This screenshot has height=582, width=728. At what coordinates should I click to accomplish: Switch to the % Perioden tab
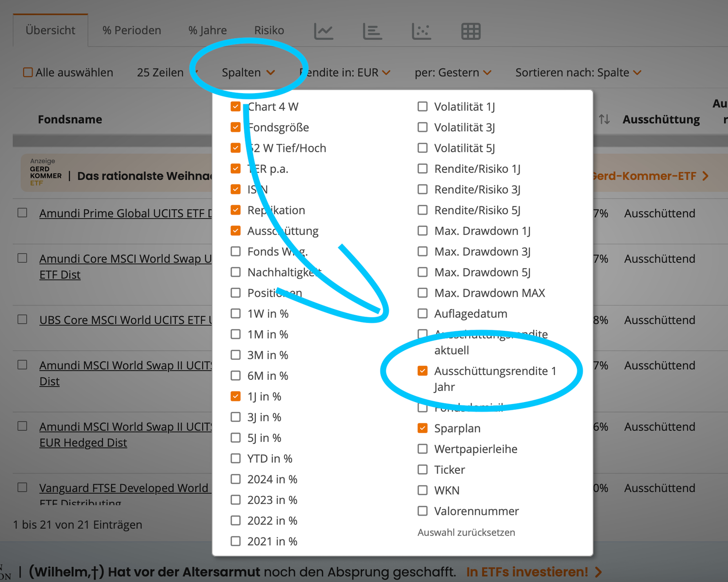[x=132, y=31]
